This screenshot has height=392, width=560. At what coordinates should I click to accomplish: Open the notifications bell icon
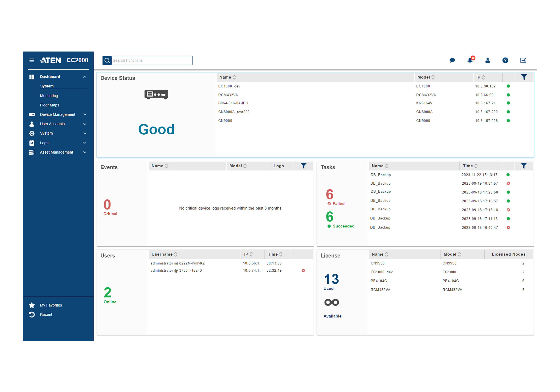coord(470,60)
